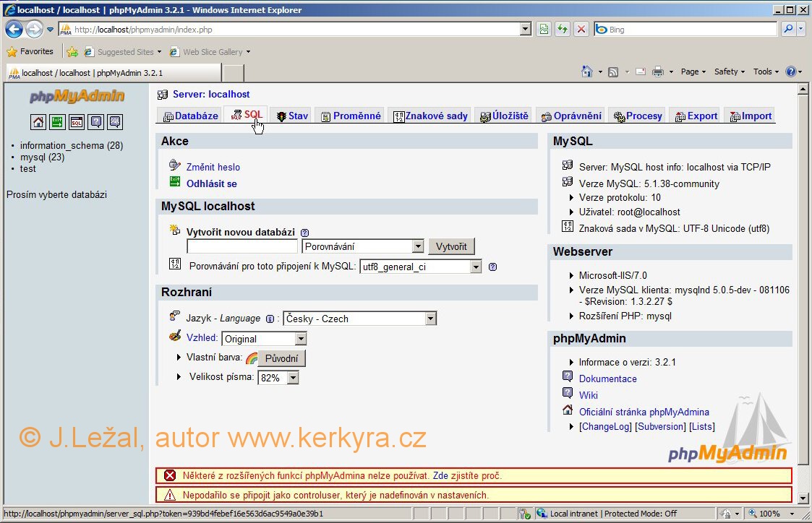Open the Oficiální stránka phpMyAdmina link
The image size is (812, 523).
(x=644, y=412)
